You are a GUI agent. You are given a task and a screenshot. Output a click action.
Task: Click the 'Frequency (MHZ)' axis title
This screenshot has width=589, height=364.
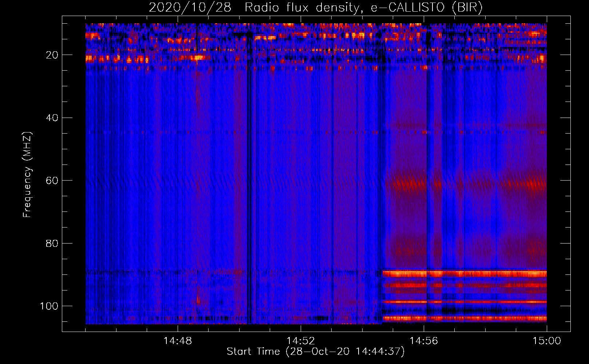point(27,175)
